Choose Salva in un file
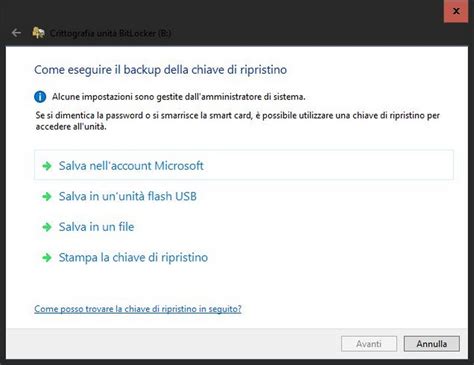The width and height of the screenshot is (474, 365). (96, 227)
